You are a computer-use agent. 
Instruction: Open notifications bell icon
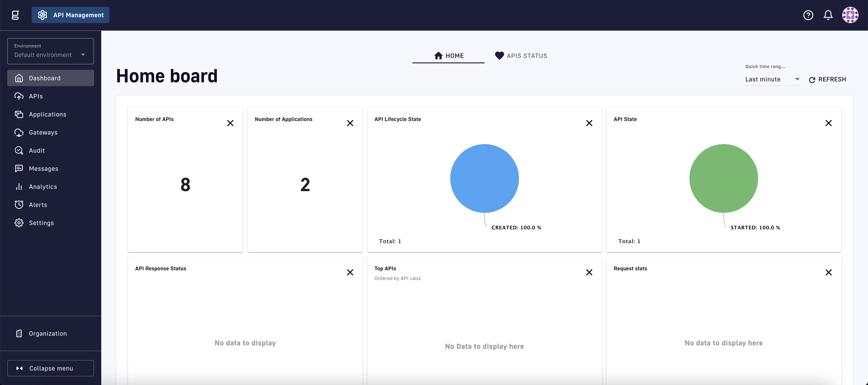coord(828,15)
